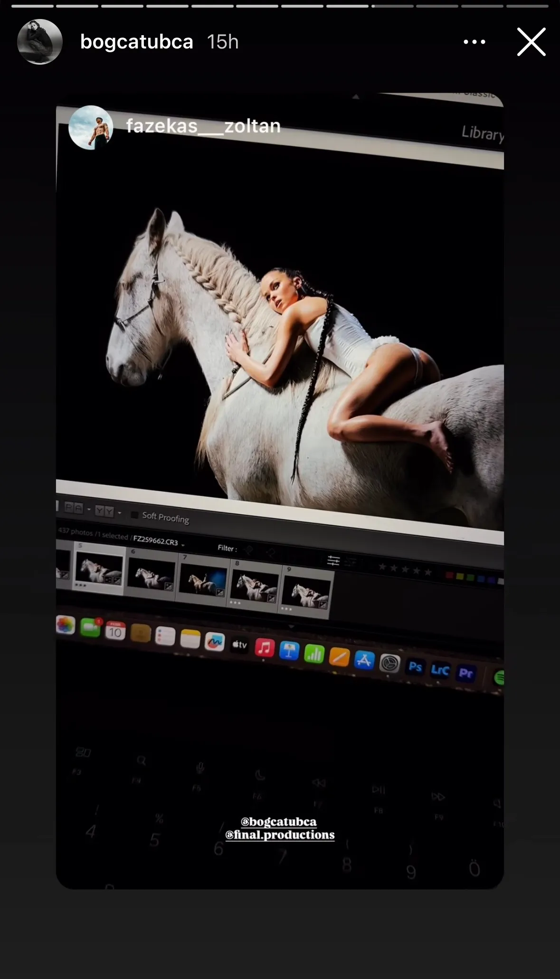Open the Photoshop icon in the dock
This screenshot has height=979, width=560.
click(415, 667)
